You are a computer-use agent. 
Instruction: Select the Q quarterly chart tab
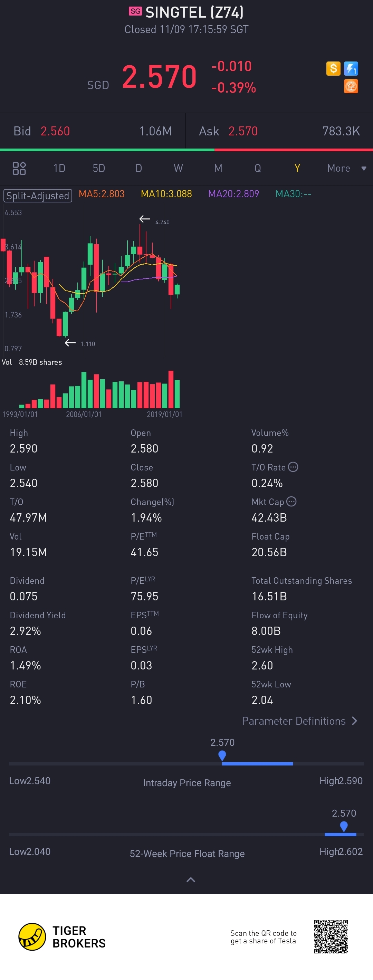point(258,168)
